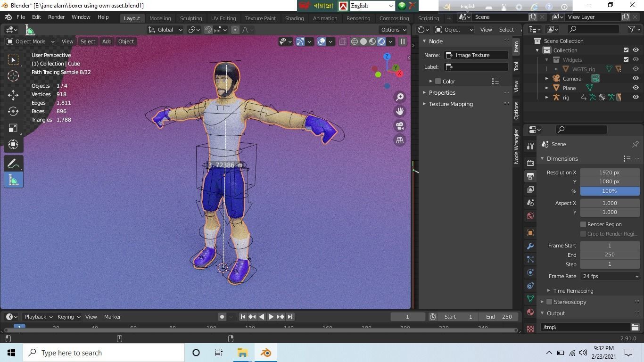Switch to solid viewport shading

363,41
